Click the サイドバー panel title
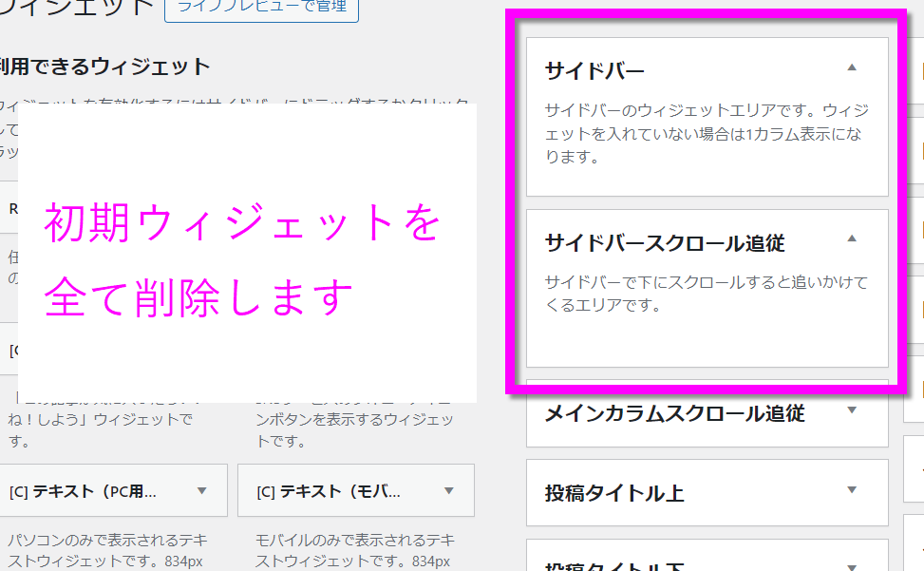The image size is (924, 571). tap(594, 70)
